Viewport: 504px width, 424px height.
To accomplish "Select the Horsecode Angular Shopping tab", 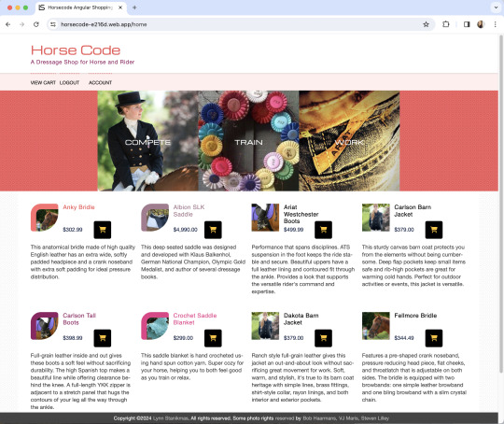I will pos(80,7).
